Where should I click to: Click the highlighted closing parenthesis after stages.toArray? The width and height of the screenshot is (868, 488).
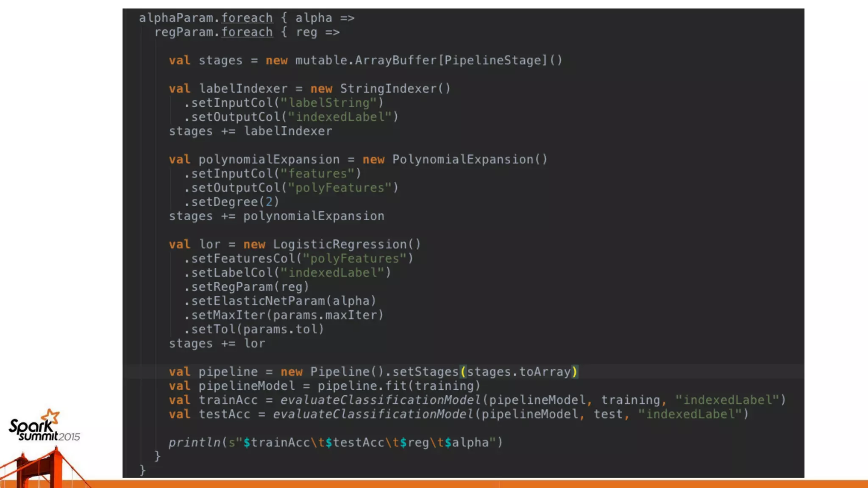575,372
